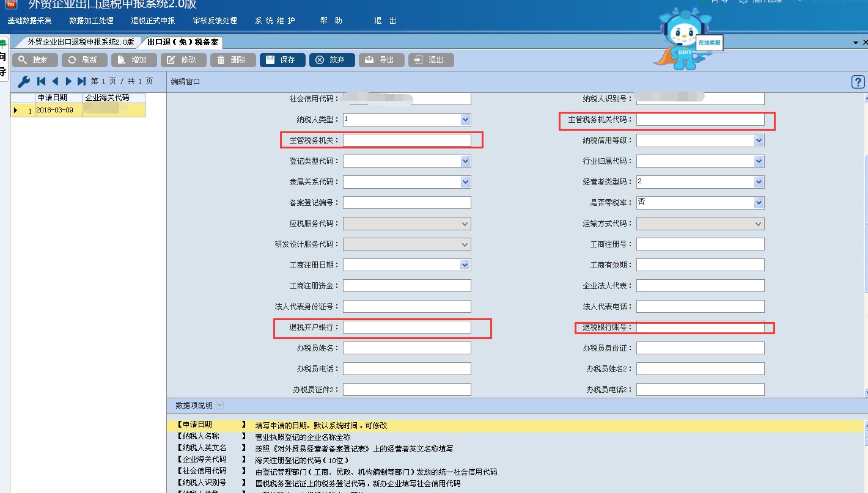The image size is (868, 493).
Task: Jump to last page arrow
Action: point(82,81)
